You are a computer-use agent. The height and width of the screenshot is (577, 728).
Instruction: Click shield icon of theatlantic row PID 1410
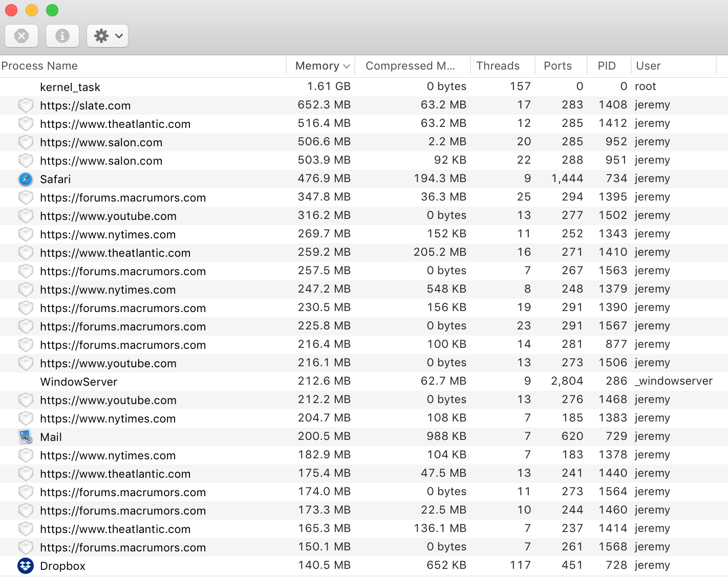26,253
